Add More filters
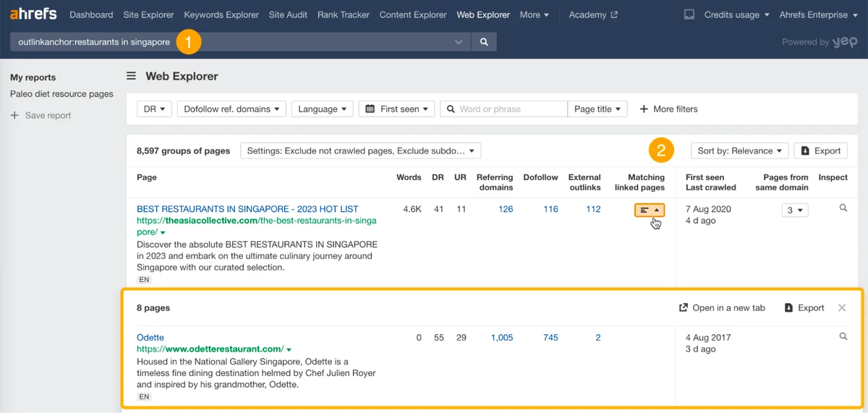This screenshot has width=868, height=413. click(x=668, y=109)
